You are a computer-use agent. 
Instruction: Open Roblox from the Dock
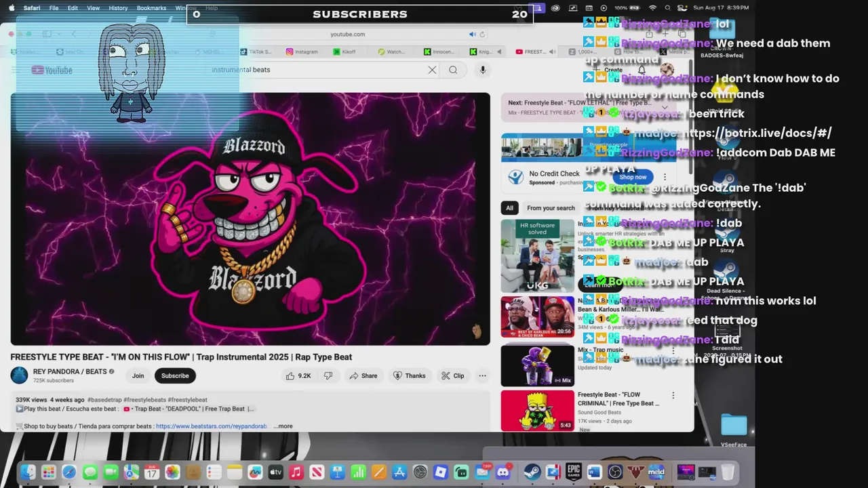441,472
